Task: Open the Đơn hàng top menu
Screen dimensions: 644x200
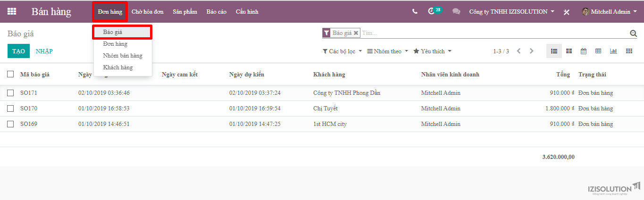Action: pos(110,12)
